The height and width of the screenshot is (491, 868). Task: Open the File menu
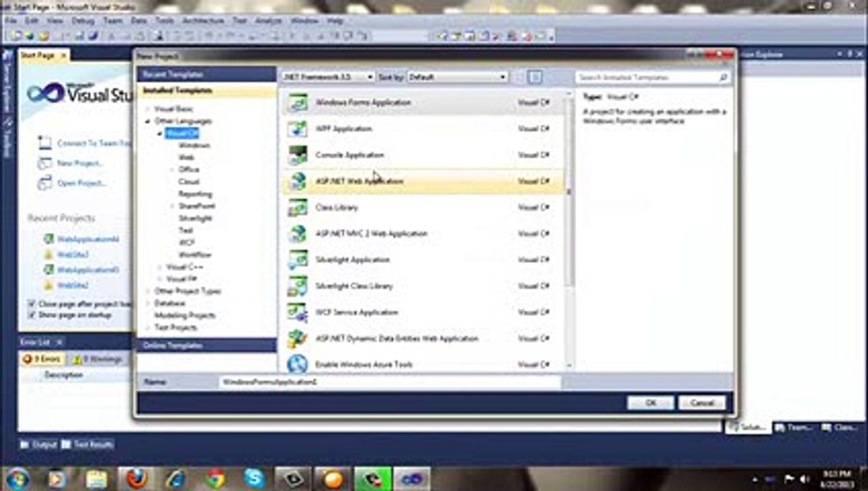point(10,20)
